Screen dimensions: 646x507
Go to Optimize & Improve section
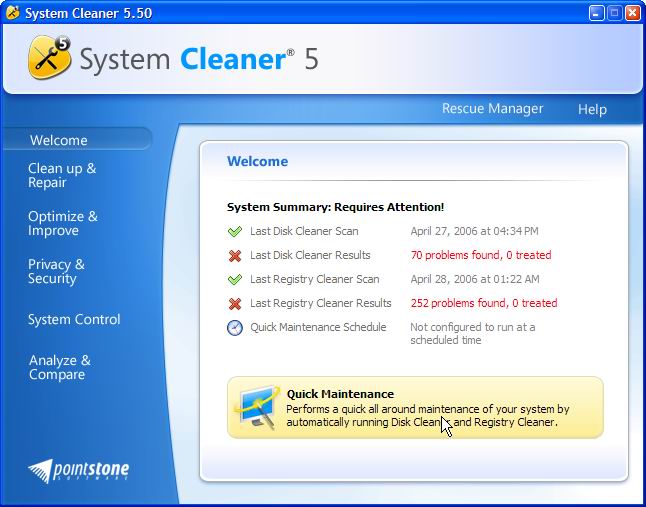click(63, 224)
